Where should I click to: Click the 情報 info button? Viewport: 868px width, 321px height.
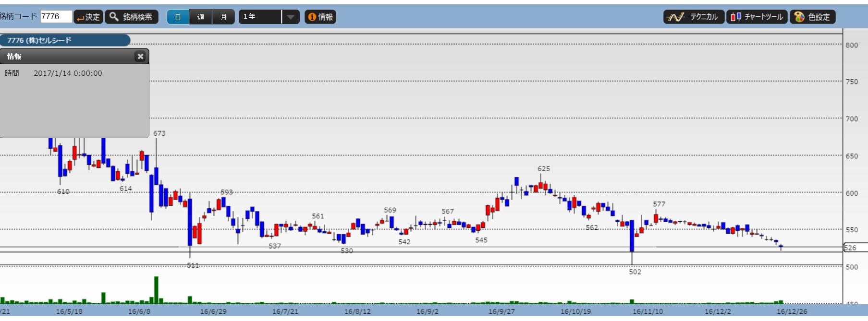pyautogui.click(x=320, y=17)
